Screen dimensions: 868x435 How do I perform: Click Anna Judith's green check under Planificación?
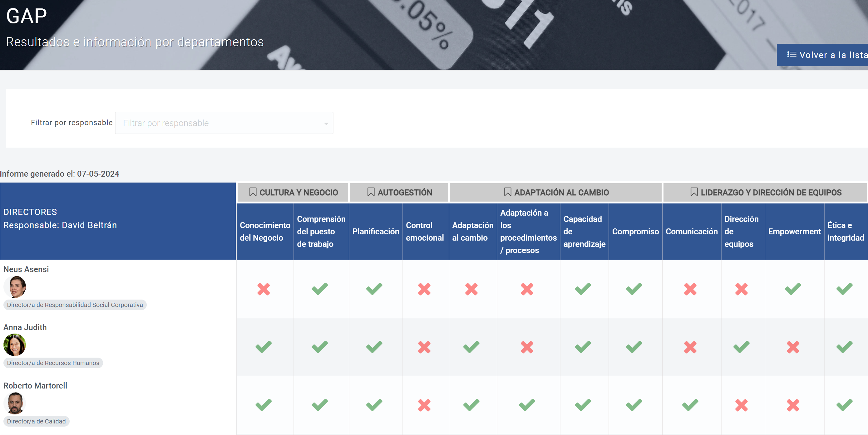(374, 347)
